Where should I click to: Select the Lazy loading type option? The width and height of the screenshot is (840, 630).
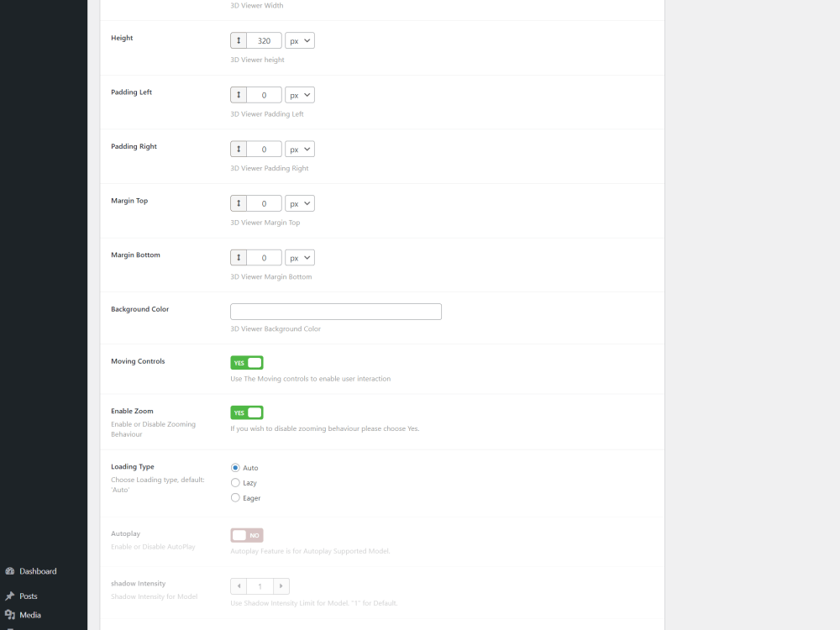(x=235, y=482)
